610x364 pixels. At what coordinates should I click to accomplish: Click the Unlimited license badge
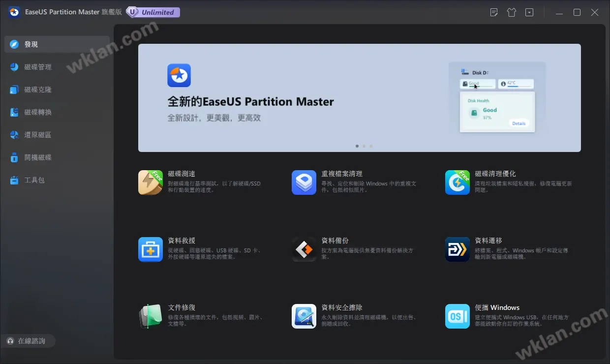153,12
